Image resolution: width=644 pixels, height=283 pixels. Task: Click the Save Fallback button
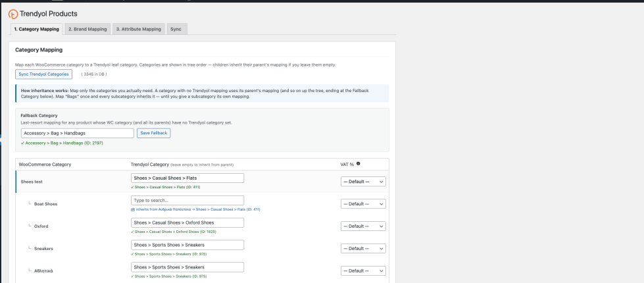154,133
